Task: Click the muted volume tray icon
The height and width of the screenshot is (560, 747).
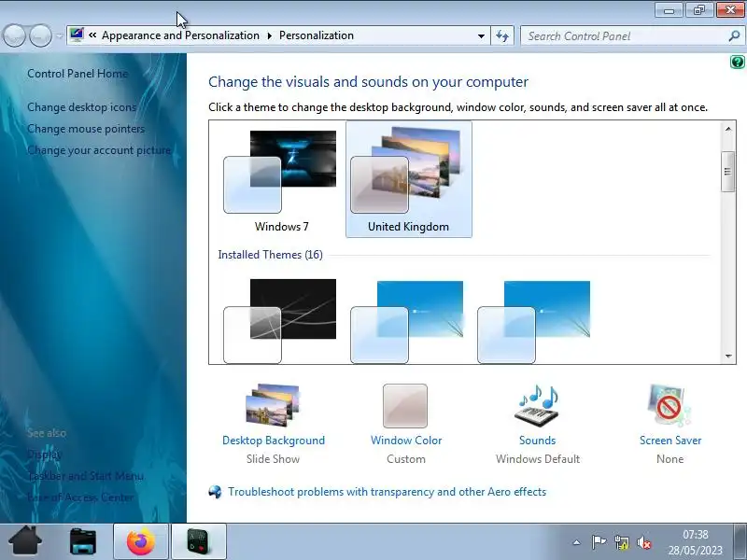Action: click(643, 542)
